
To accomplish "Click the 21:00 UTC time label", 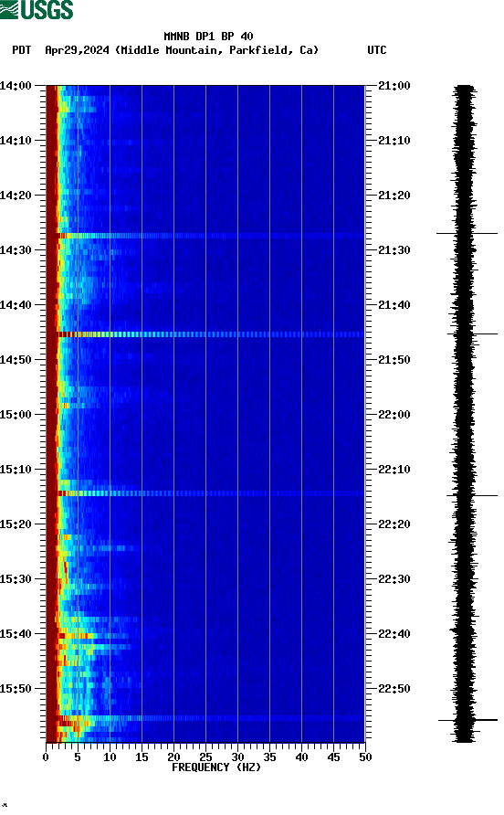I will pos(394,86).
